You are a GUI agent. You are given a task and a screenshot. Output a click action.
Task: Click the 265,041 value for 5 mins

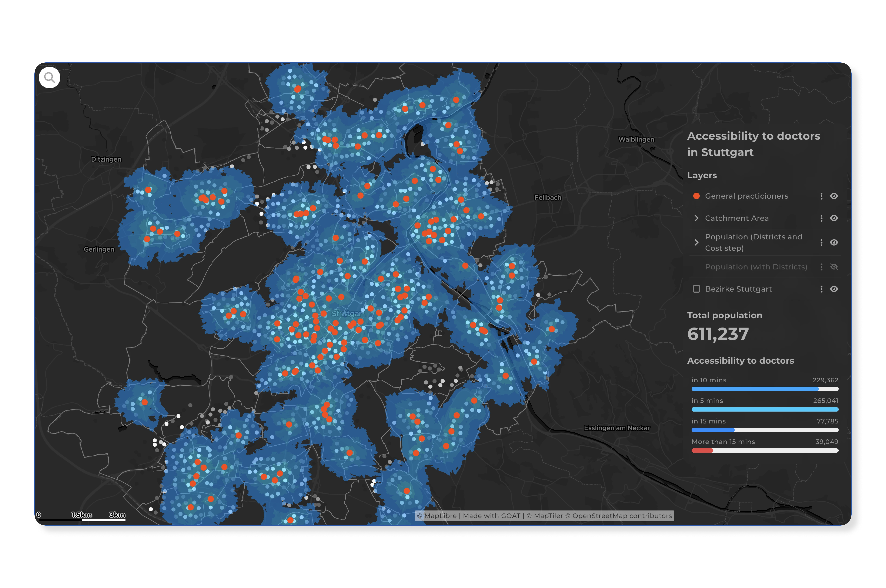[x=826, y=401]
